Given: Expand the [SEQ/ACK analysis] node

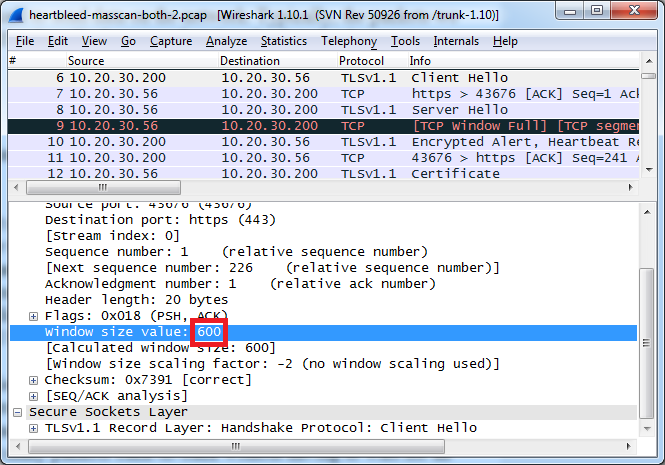Looking at the screenshot, I should [34, 396].
